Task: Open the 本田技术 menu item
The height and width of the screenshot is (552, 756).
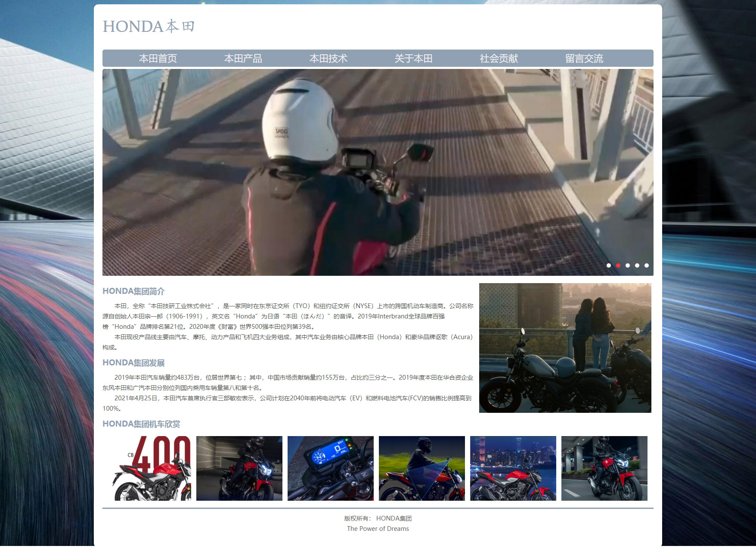Action: pos(328,59)
